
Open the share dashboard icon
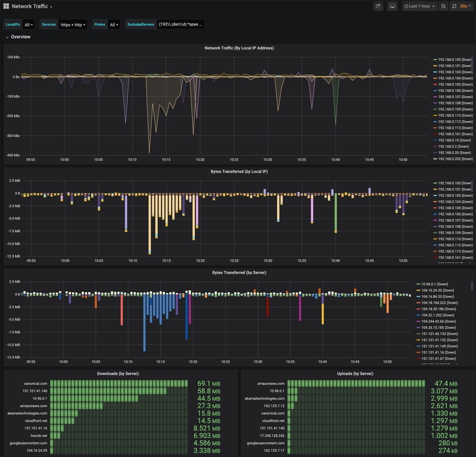pos(378,6)
